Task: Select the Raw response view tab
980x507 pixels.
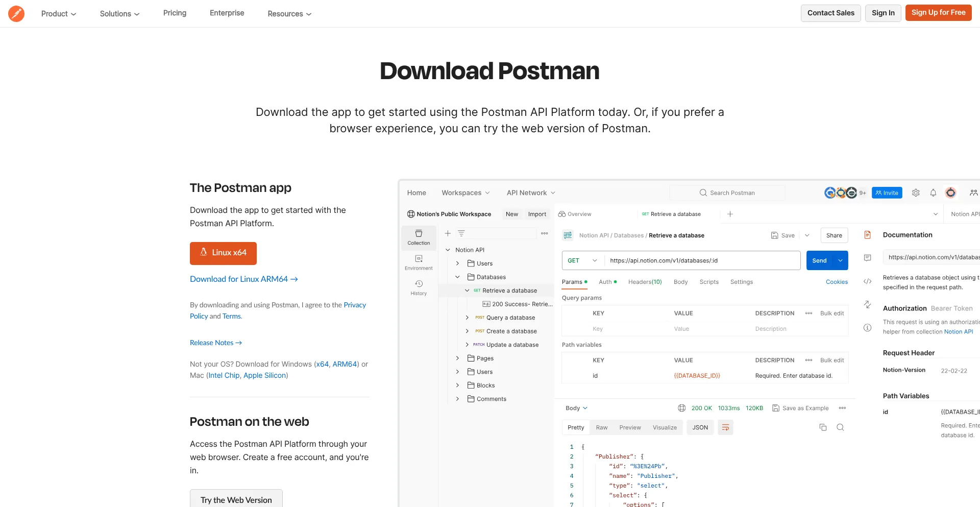Action: (x=602, y=427)
